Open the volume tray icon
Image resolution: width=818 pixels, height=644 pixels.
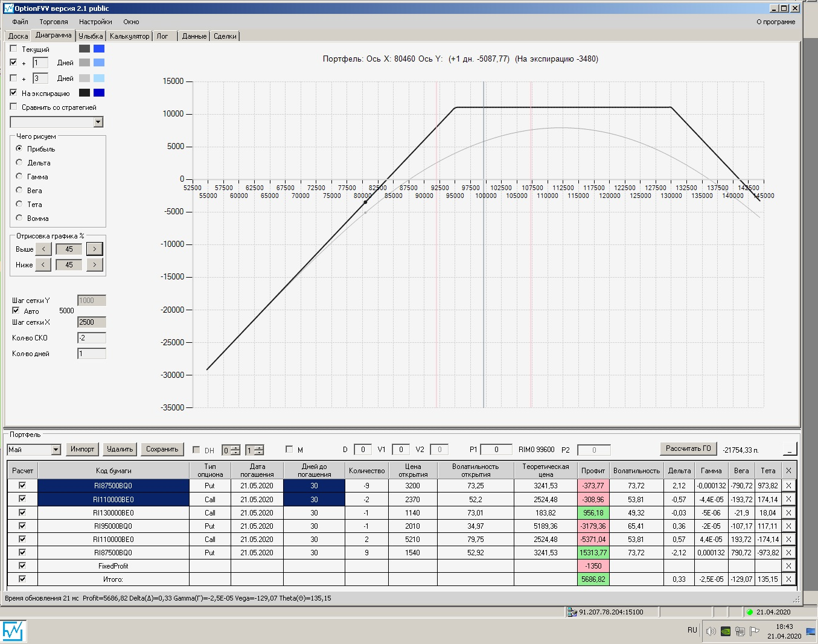tap(711, 631)
